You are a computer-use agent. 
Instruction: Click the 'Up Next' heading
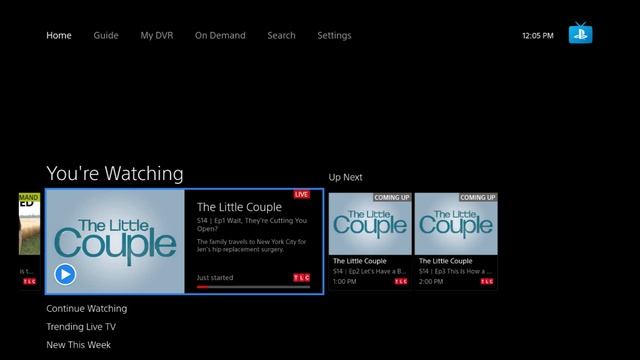345,178
